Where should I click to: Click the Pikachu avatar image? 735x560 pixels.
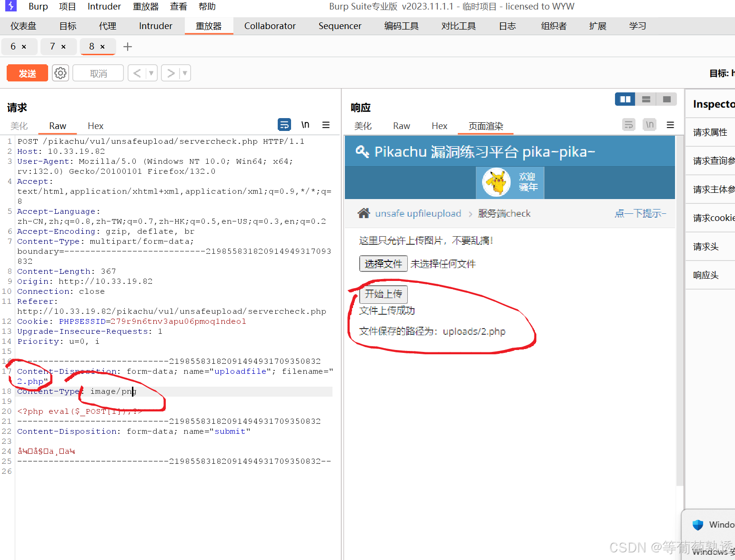pos(496,183)
